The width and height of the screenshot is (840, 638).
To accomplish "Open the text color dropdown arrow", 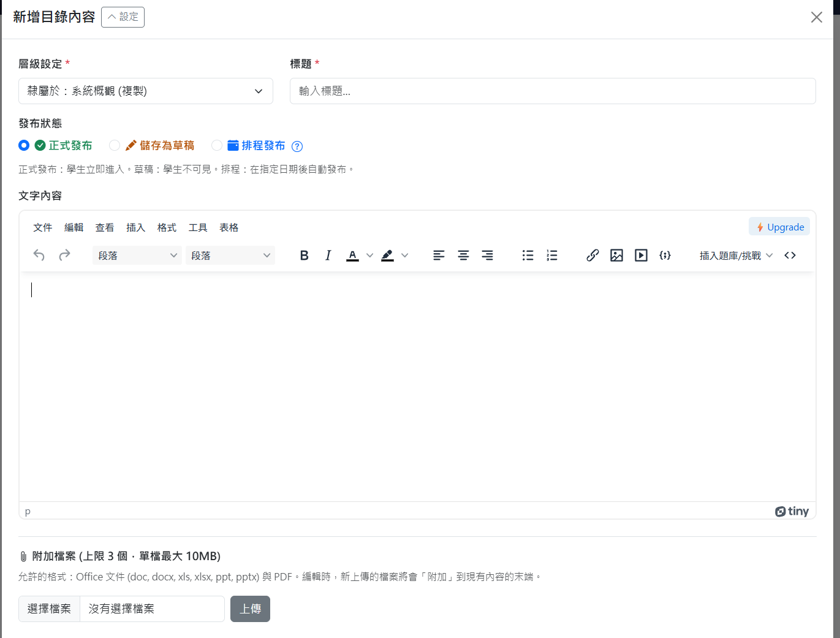I will pos(369,256).
